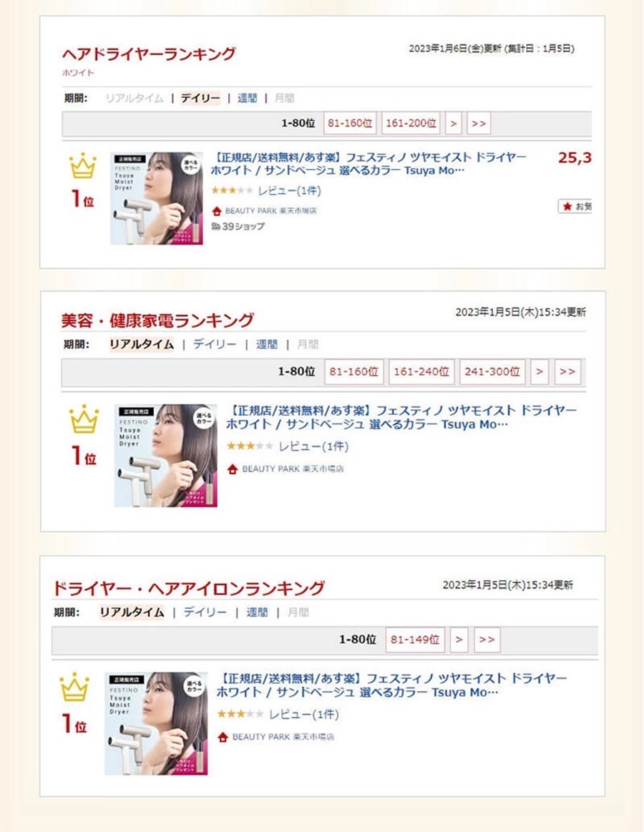This screenshot has width=644, height=832.
Task: Click the star favorite button beside price
Action: pos(575,207)
